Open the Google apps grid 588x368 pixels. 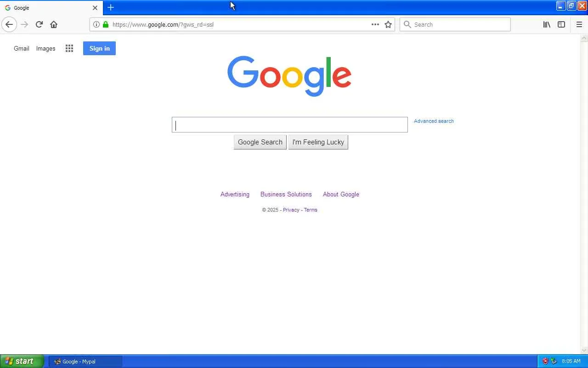tap(69, 48)
